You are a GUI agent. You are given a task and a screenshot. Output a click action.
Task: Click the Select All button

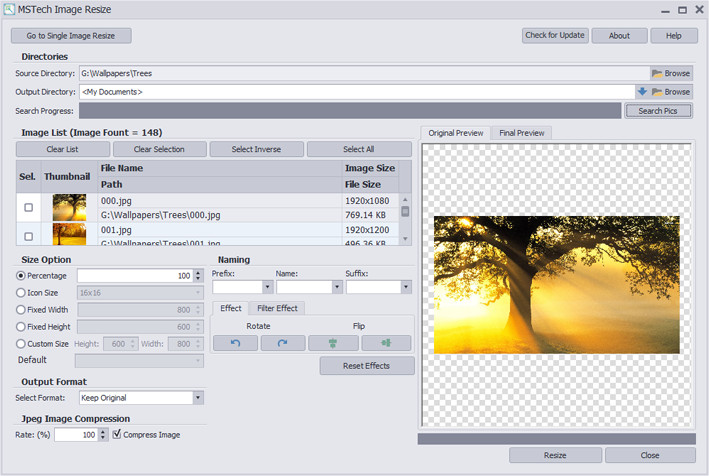tap(359, 149)
